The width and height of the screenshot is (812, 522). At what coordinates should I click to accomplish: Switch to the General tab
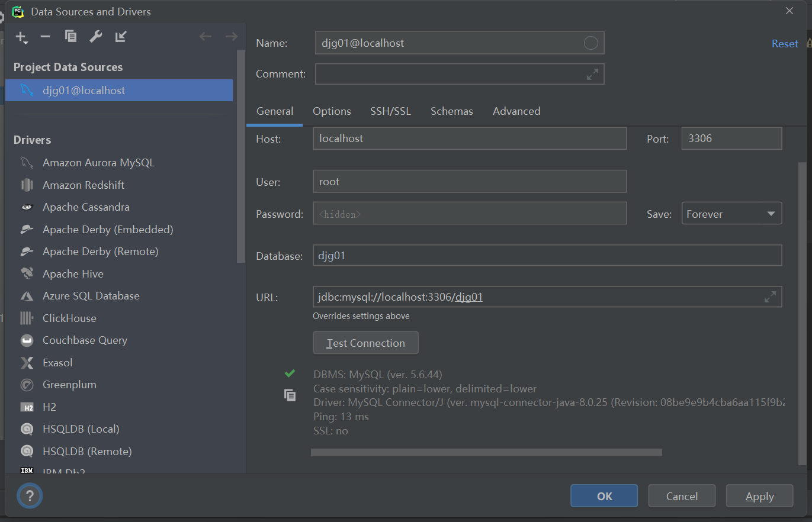[x=274, y=111]
